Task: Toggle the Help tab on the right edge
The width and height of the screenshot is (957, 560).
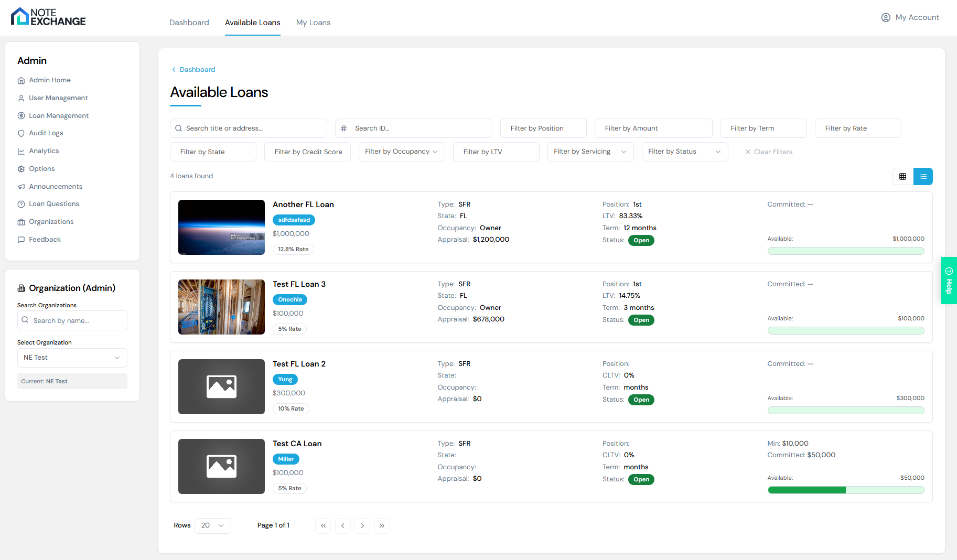Action: [949, 281]
